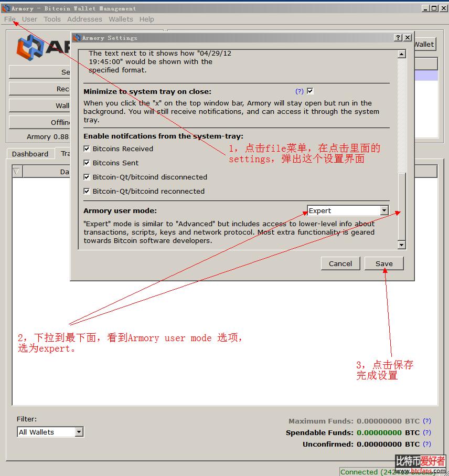Screen dimensions: 449x476
Task: Click the Wallet button at top right of main window
Action: (424, 44)
